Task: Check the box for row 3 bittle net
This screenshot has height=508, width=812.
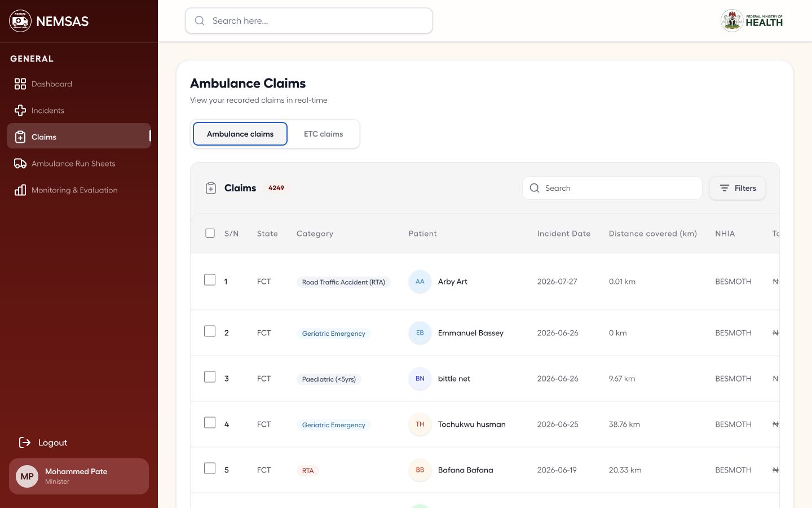Action: click(210, 377)
